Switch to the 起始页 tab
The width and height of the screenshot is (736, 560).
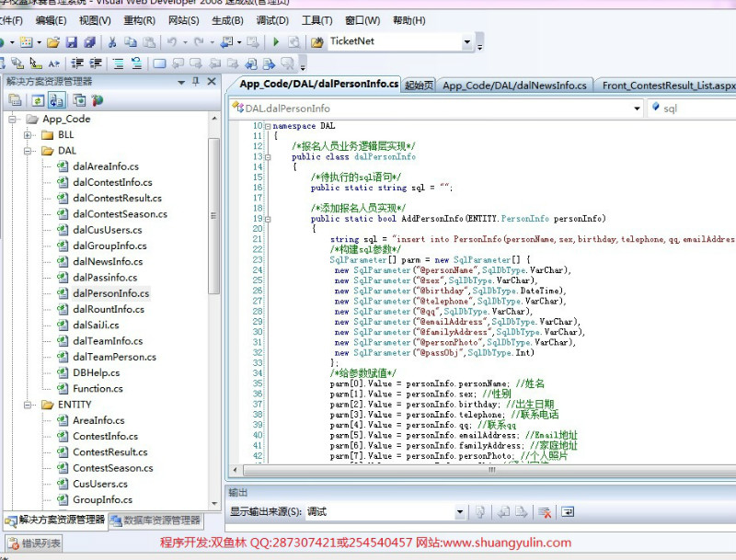tap(419, 86)
